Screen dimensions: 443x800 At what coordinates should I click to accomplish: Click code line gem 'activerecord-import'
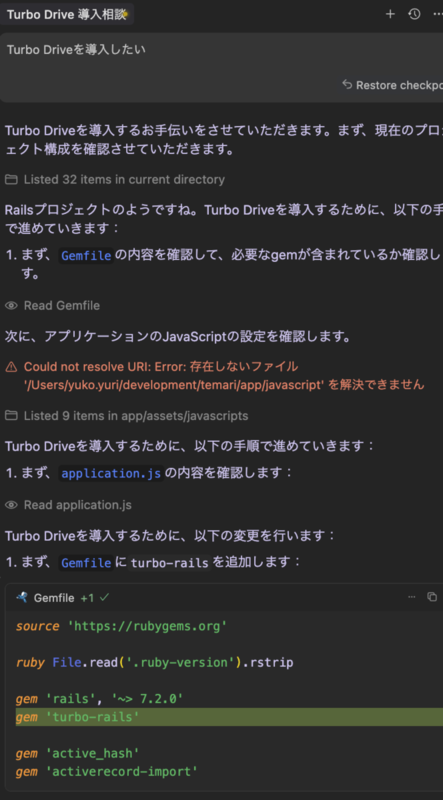(x=107, y=771)
